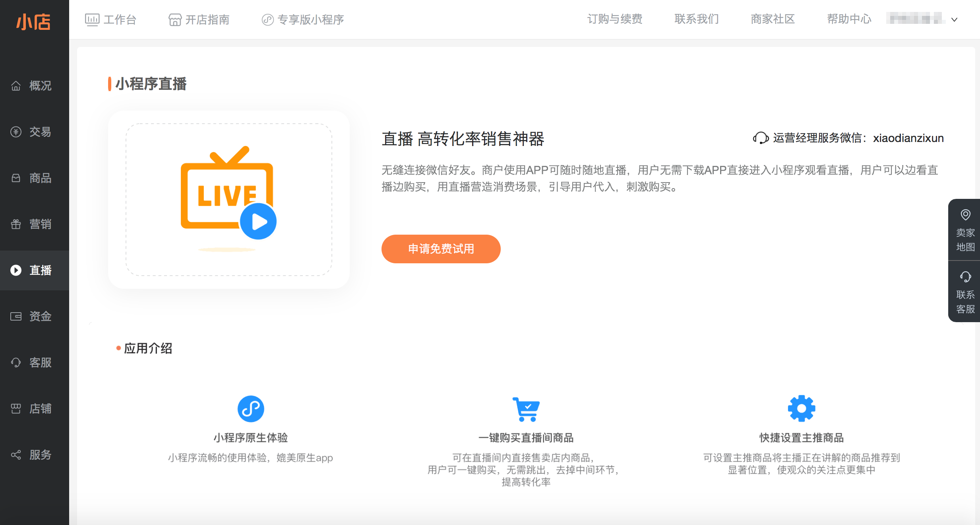Select the 服务 share icon

pyautogui.click(x=16, y=455)
